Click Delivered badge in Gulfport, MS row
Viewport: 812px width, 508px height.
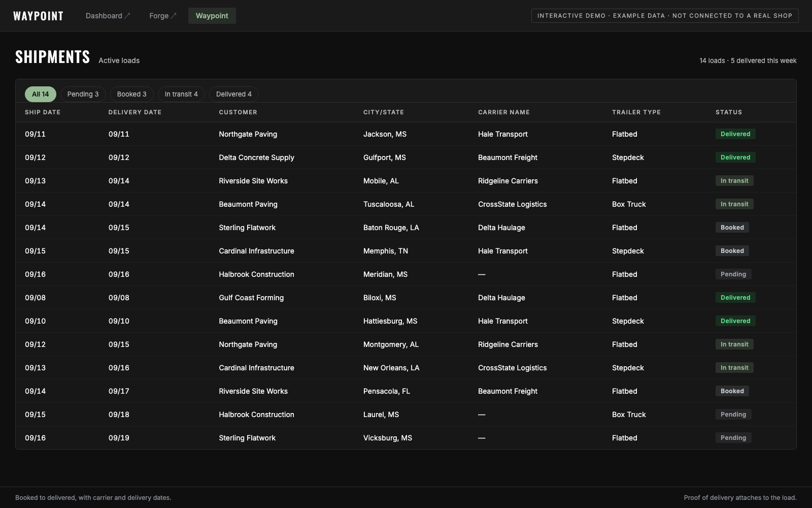coord(735,157)
